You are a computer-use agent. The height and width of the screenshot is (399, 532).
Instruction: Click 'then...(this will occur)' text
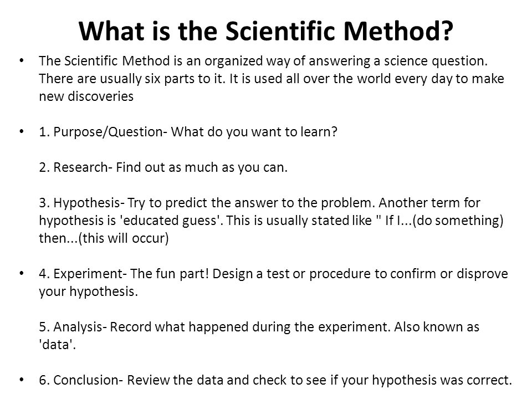[104, 238]
